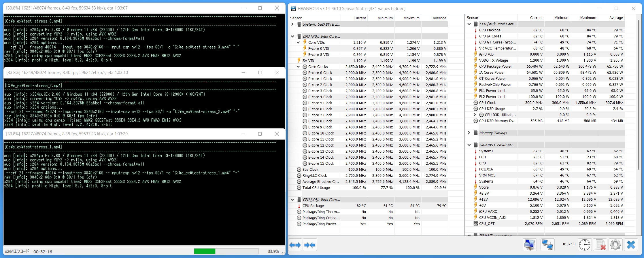Viewport: 644px width, 258px height.
Task: Select the CPU VCCIN_AUX row
Action: pos(545,217)
